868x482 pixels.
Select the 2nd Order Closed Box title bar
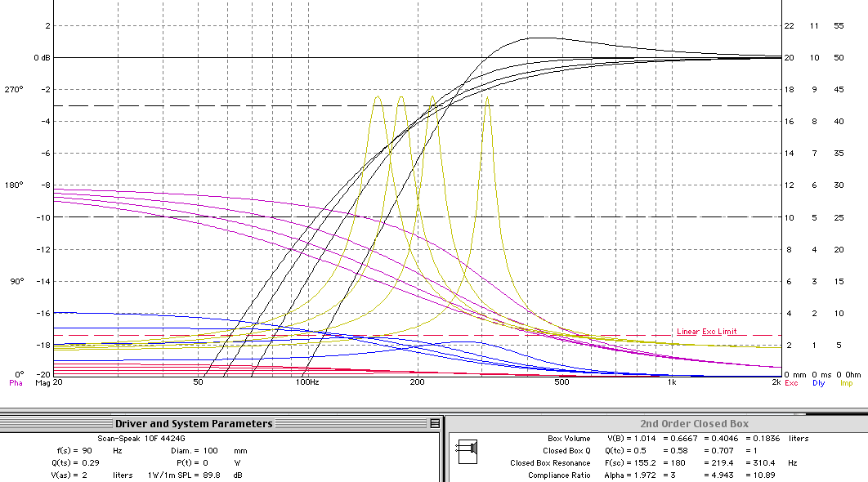(x=656, y=423)
